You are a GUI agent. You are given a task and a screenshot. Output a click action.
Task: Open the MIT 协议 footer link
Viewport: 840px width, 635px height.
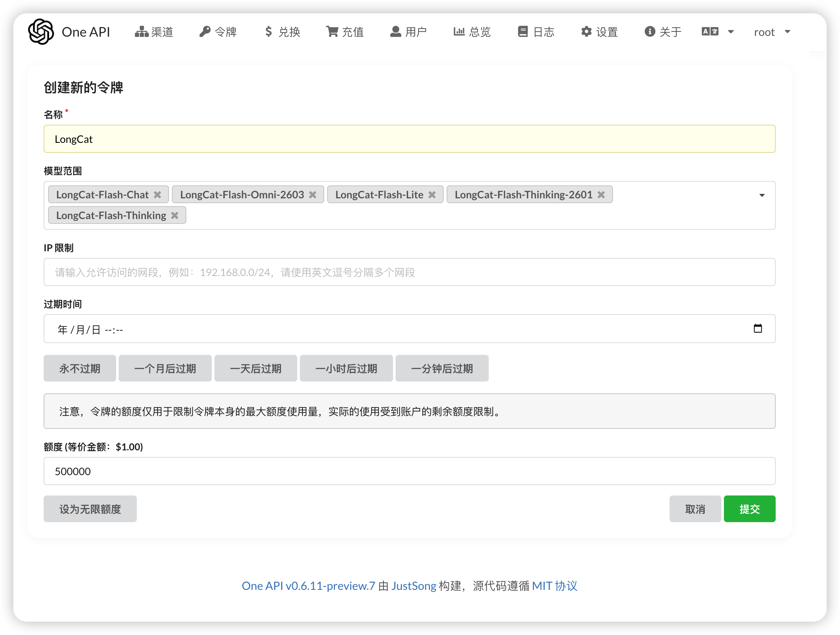[x=555, y=585]
